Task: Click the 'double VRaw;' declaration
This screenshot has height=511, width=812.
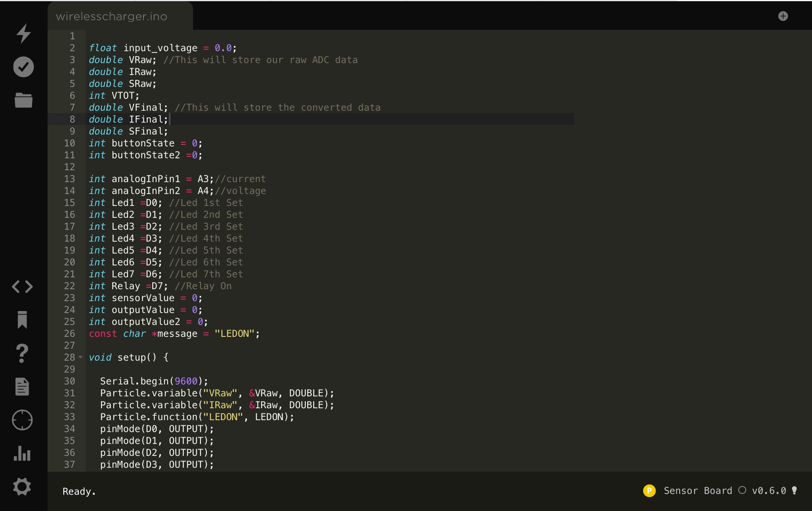Action: coord(123,60)
